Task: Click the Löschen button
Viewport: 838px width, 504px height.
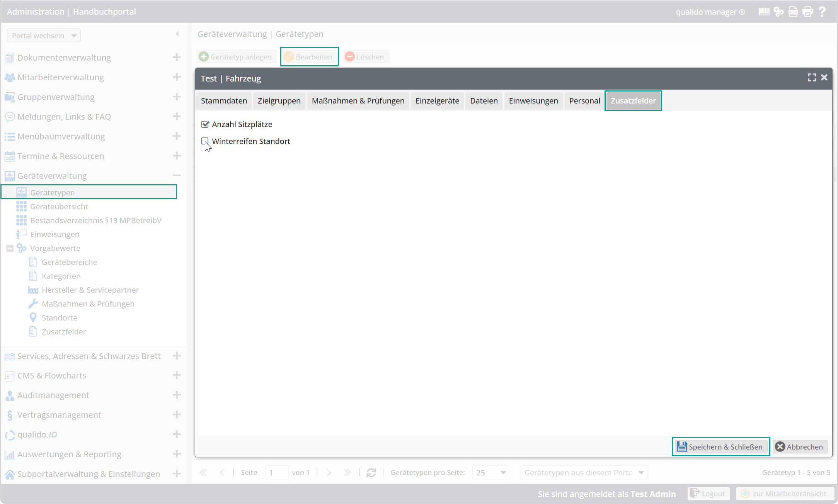Action: pyautogui.click(x=365, y=57)
